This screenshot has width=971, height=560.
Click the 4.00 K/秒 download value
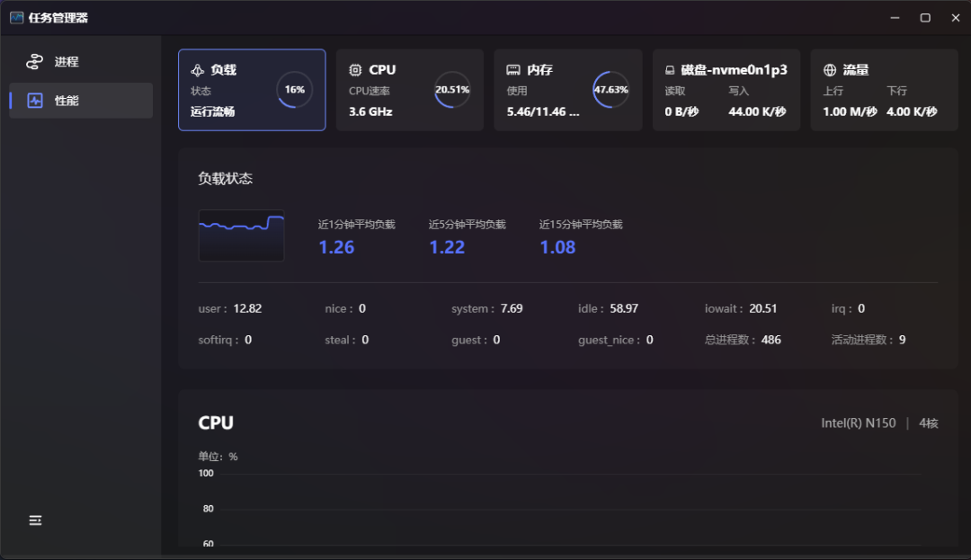913,112
